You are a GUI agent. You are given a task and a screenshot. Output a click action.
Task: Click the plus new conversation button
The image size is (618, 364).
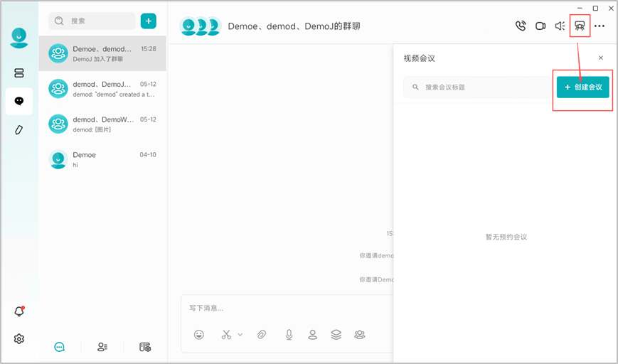pos(149,21)
